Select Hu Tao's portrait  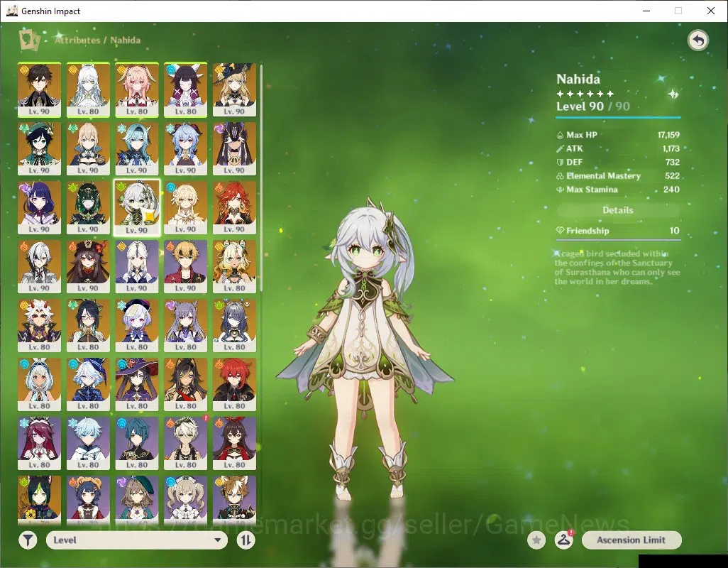tap(88, 266)
